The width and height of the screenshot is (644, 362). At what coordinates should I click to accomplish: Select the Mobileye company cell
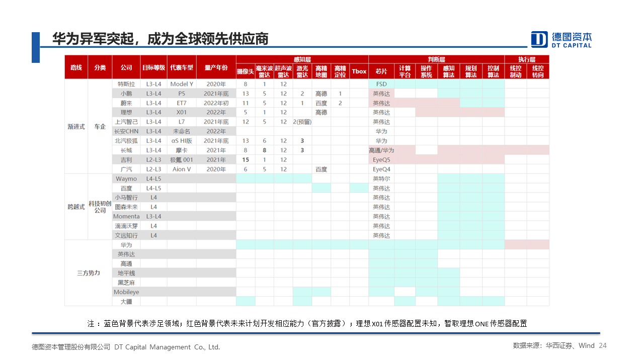point(126,292)
